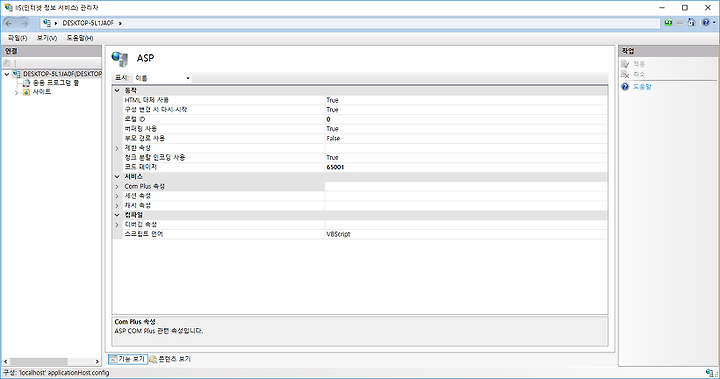Click the grayed stop icon in toolbar
This screenshot has width=720, height=379.
pos(680,23)
